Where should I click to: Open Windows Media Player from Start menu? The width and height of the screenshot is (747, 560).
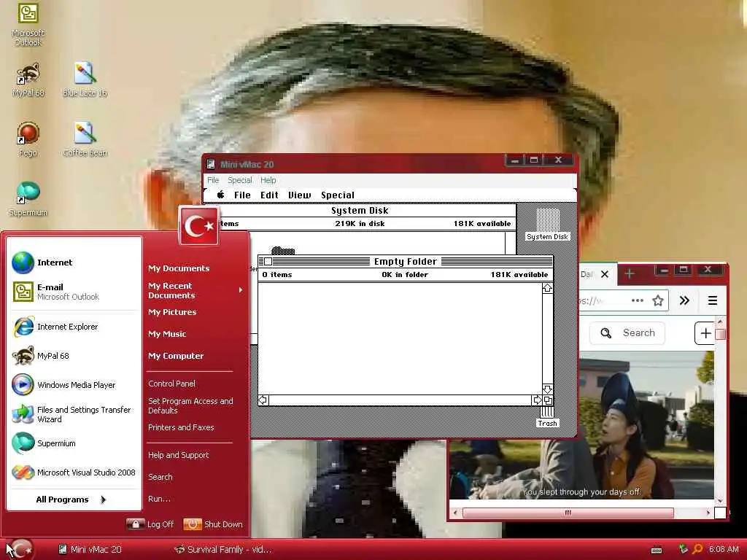[75, 385]
